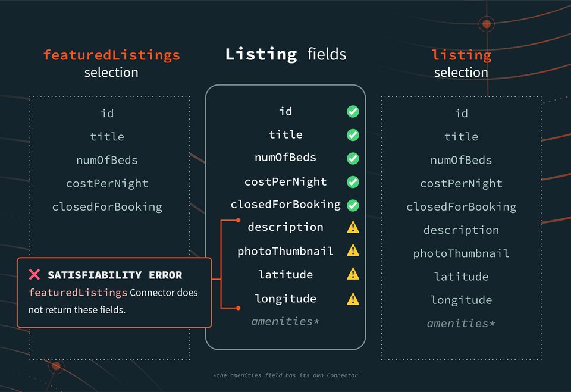Select amenities in the Listing fields box
This screenshot has height=392, width=571.
click(x=285, y=321)
